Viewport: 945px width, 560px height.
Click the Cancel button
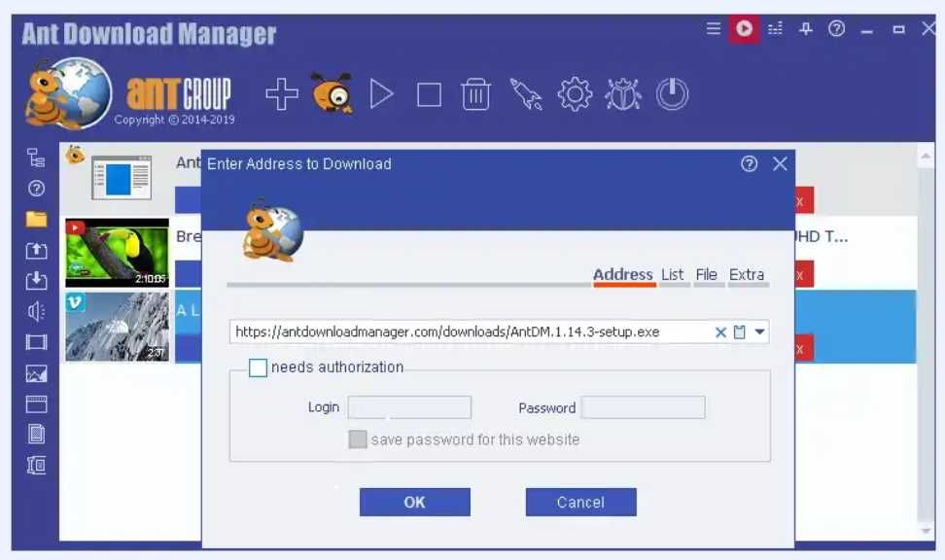[581, 502]
